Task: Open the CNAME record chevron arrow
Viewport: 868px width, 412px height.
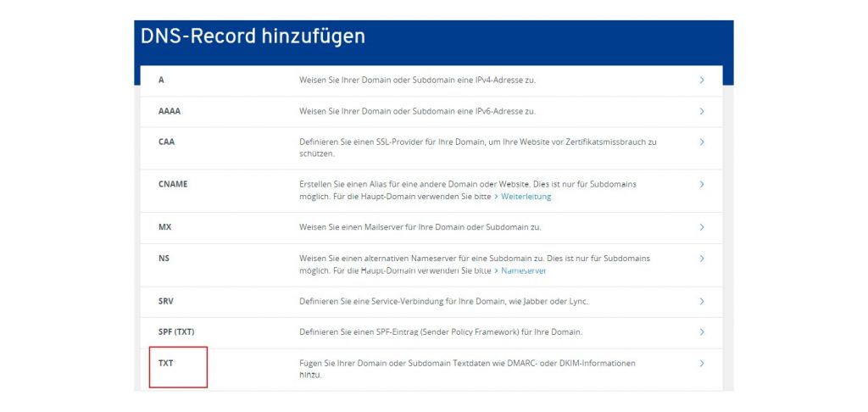Action: click(701, 184)
